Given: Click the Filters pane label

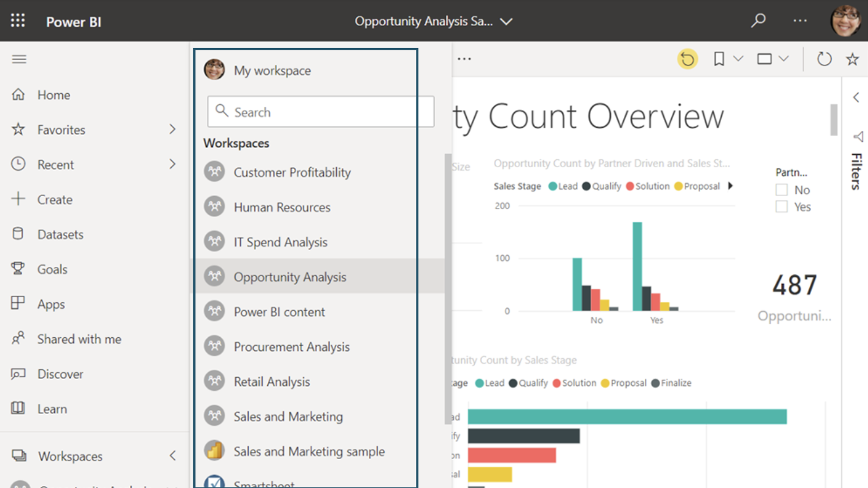Looking at the screenshot, I should pos(857,171).
